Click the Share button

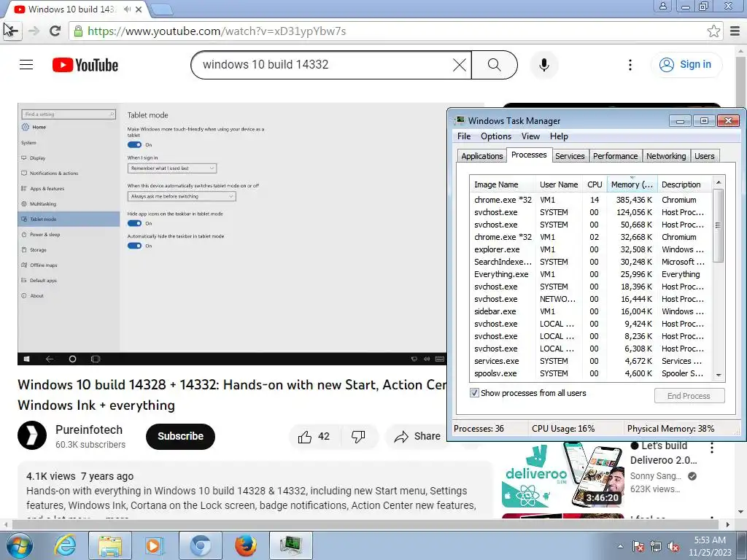[x=417, y=436]
